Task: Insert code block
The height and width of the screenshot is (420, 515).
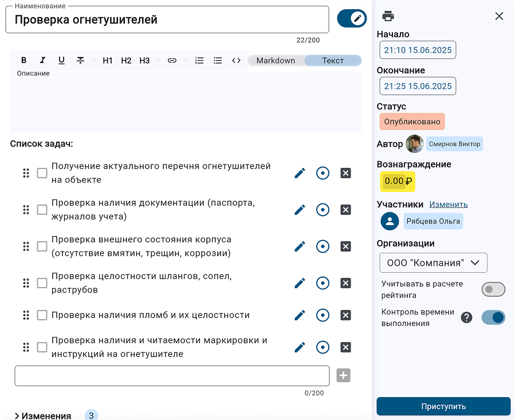Action: [x=236, y=61]
